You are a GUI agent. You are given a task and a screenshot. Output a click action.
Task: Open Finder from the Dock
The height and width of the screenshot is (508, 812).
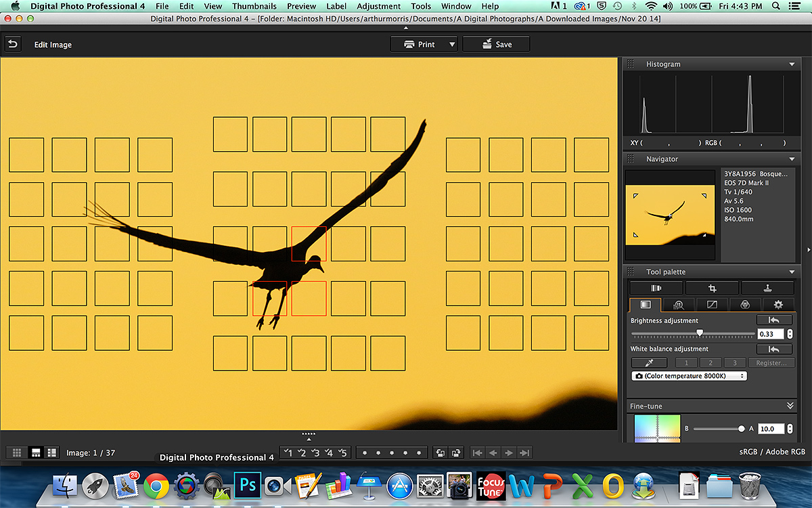coord(66,486)
